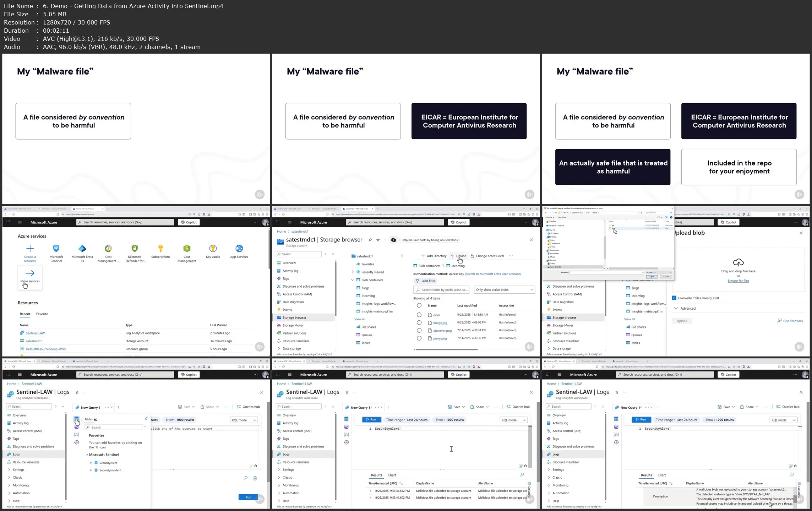Open Only show active blobs dropdown
This screenshot has width=812, height=511.
click(504, 290)
